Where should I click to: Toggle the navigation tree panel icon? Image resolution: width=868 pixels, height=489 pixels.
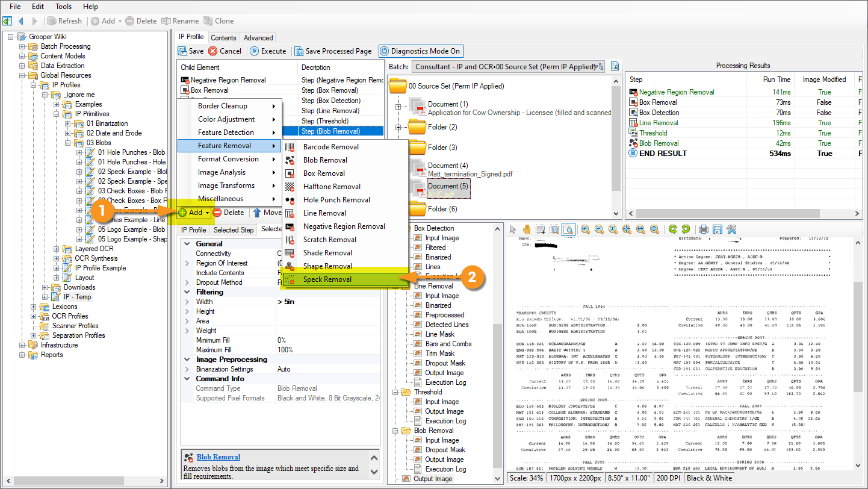pyautogui.click(x=7, y=21)
